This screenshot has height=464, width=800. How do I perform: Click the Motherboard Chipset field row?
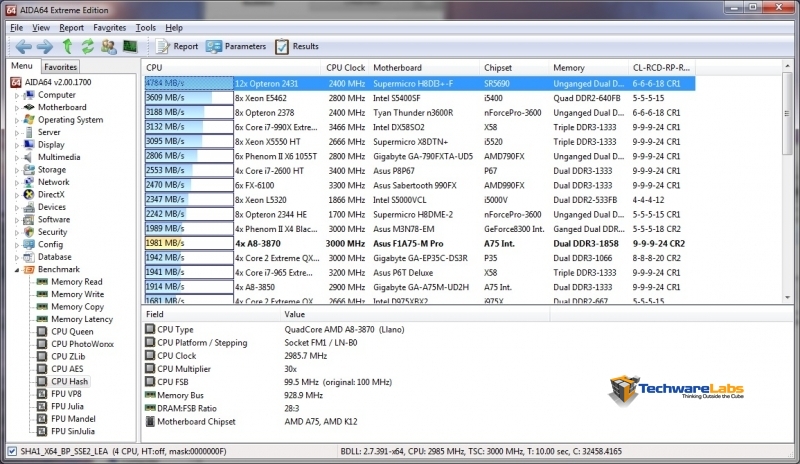pyautogui.click(x=347, y=422)
